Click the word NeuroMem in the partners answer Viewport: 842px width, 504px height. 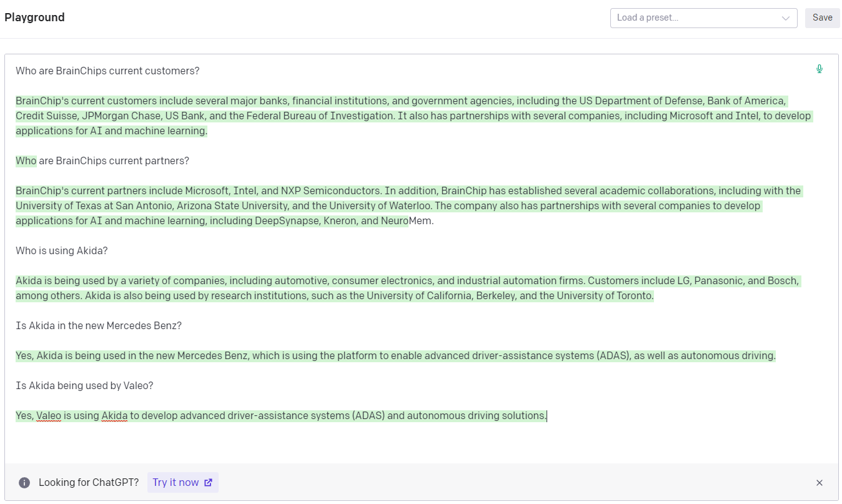coord(407,221)
